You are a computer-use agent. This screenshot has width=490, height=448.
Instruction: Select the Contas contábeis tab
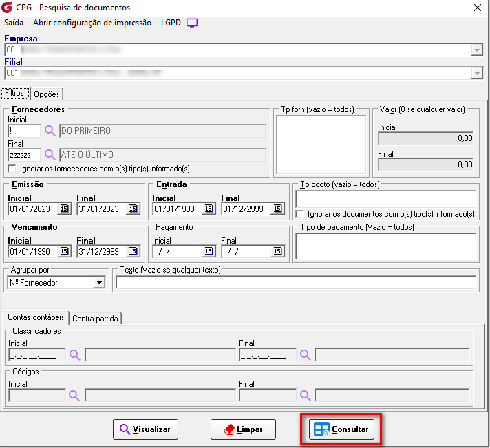[36, 317]
